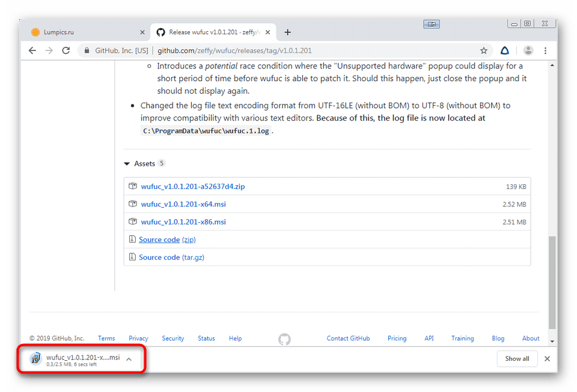Viewport: 577px width, 392px height.
Task: Download Source code (zip)
Action: [168, 240]
